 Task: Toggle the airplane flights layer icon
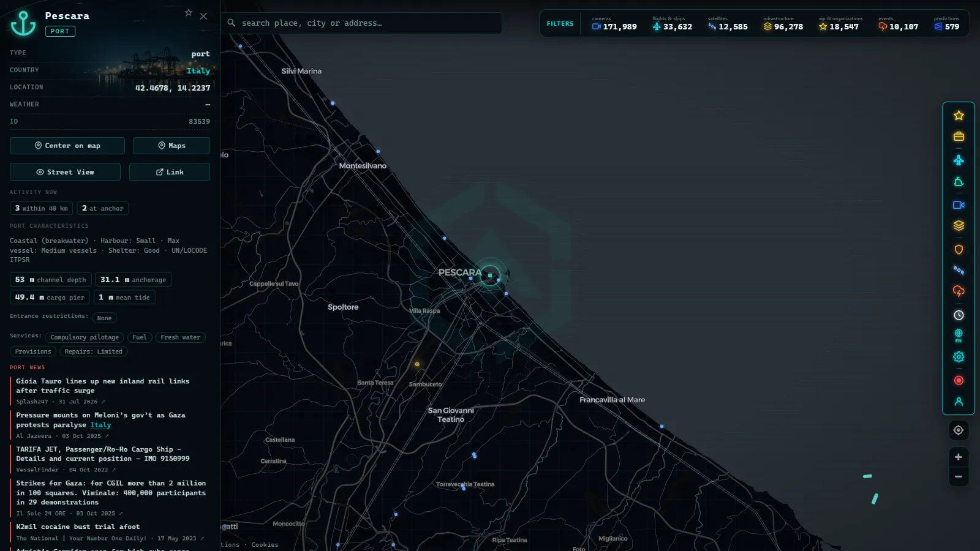(x=959, y=160)
